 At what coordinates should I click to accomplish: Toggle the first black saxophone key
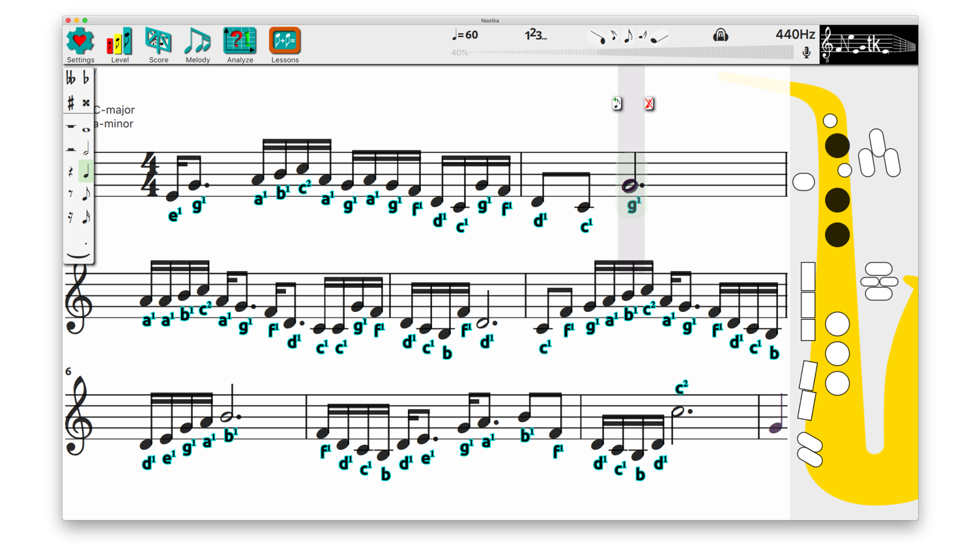point(837,146)
